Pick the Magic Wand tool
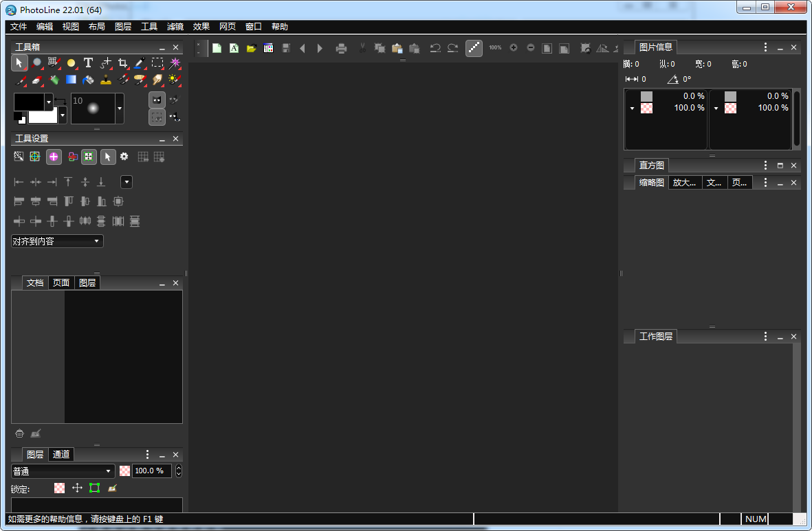 [x=175, y=63]
